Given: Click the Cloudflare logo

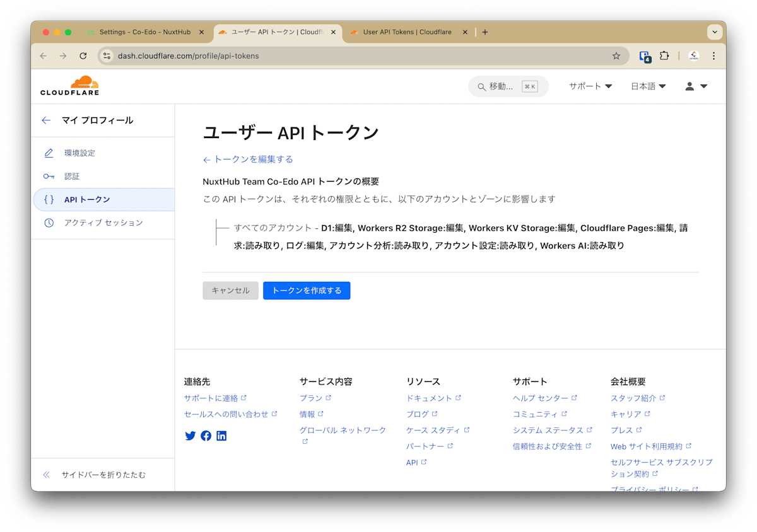Looking at the screenshot, I should point(69,86).
